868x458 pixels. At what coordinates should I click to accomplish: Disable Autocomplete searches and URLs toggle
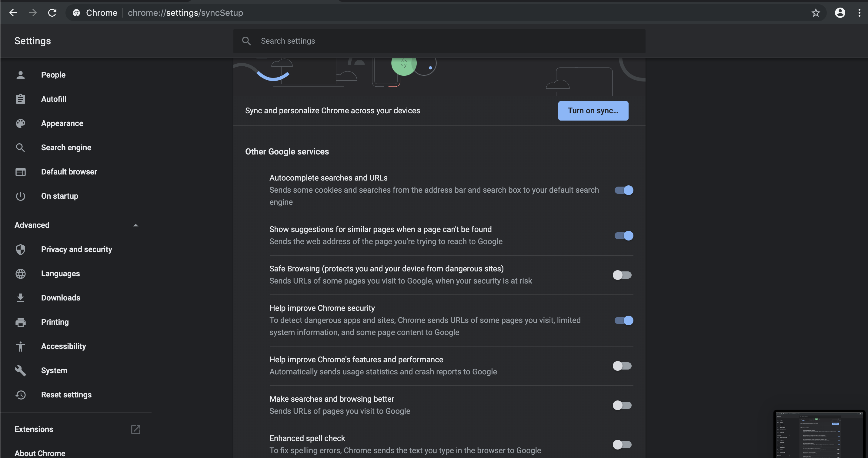click(624, 190)
